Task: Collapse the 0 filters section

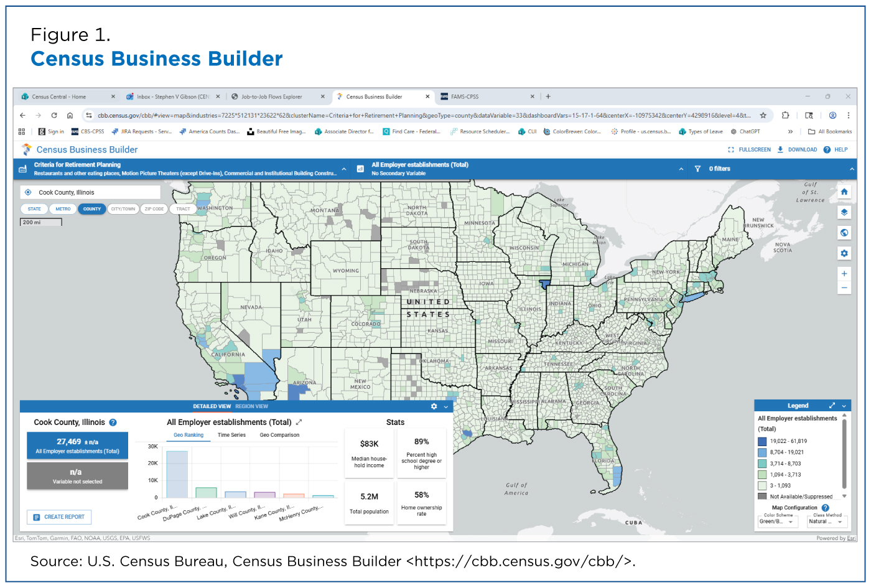Action: (x=852, y=169)
